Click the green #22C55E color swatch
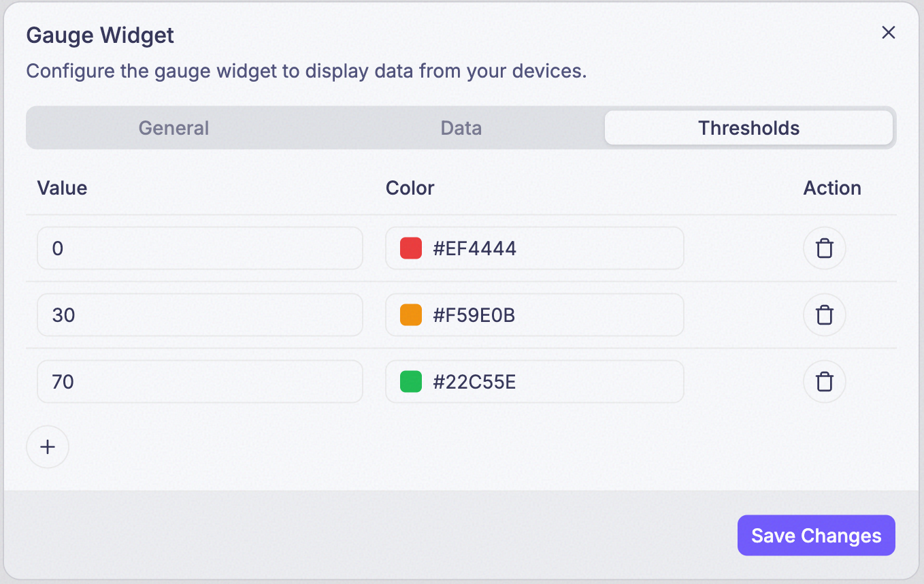 click(x=411, y=382)
